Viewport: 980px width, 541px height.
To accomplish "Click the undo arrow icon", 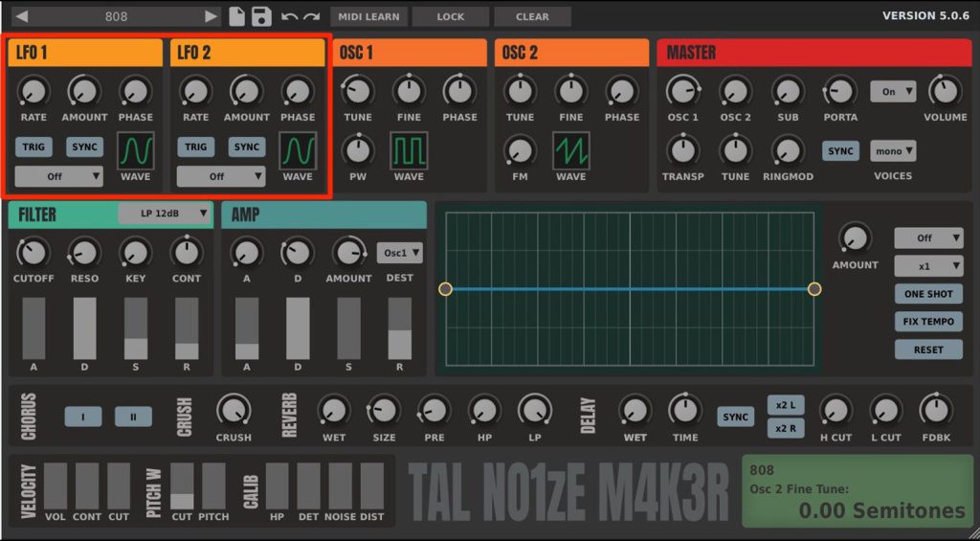I will click(x=289, y=16).
